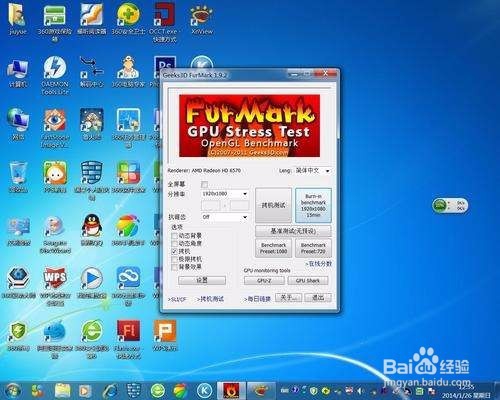Click the 退出 exit button
Image resolution: width=500 pixels, height=400 pixels.
tap(318, 297)
